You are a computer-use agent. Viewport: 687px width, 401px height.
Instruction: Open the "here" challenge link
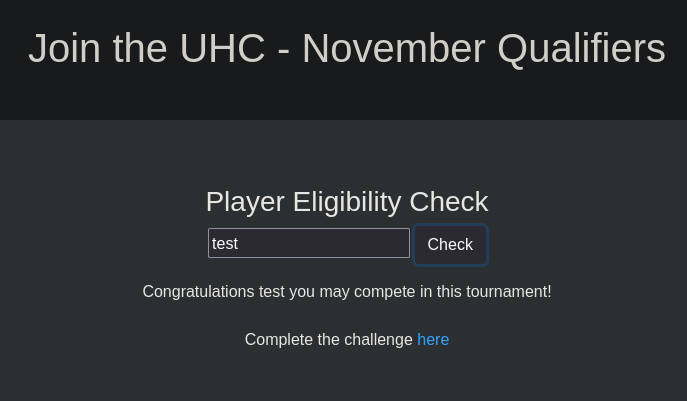[433, 340]
